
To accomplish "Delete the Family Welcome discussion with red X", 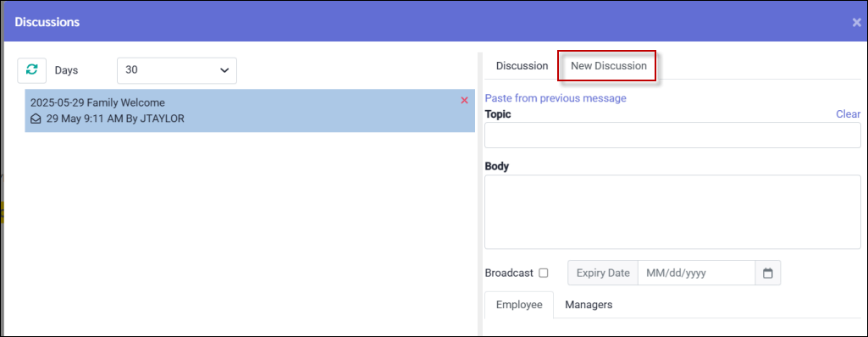I will (x=464, y=100).
